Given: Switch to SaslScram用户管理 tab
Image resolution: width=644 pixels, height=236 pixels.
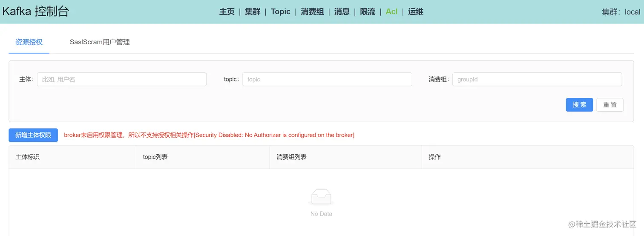Looking at the screenshot, I should point(100,42).
